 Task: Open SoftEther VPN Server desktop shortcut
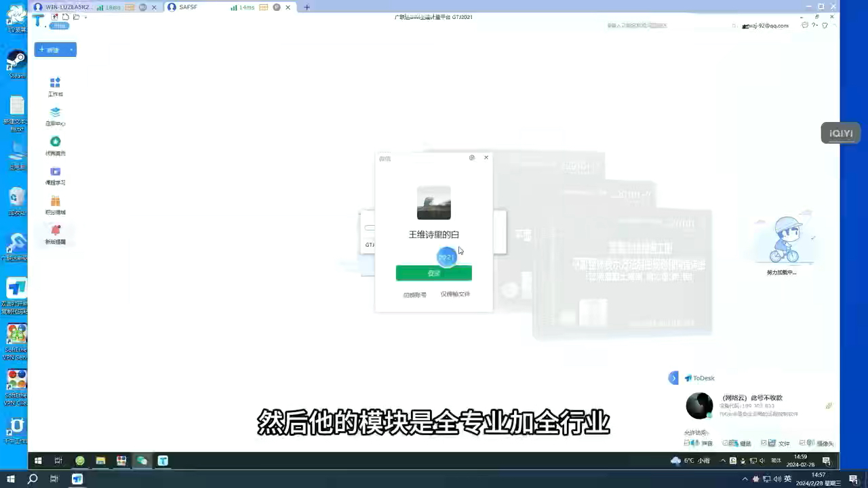click(17, 342)
